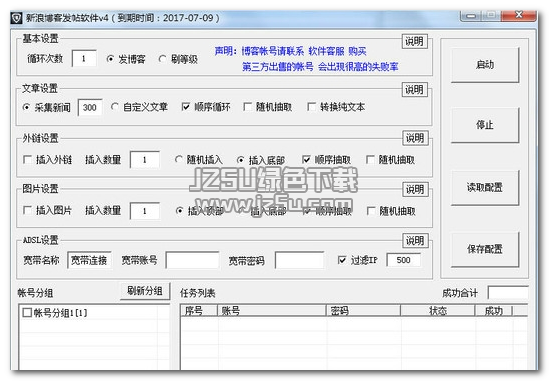Click the 刷新分组 button
Image resolution: width=549 pixels, height=381 pixels.
[x=145, y=291]
